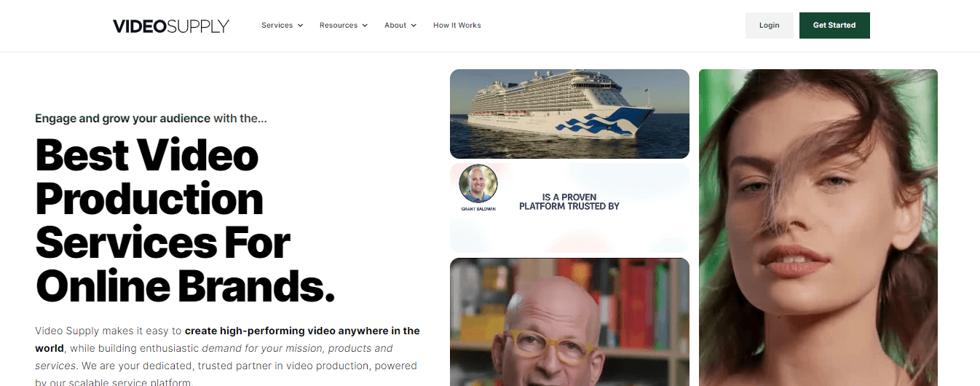
Task: Select the About menu label
Action: (x=395, y=25)
